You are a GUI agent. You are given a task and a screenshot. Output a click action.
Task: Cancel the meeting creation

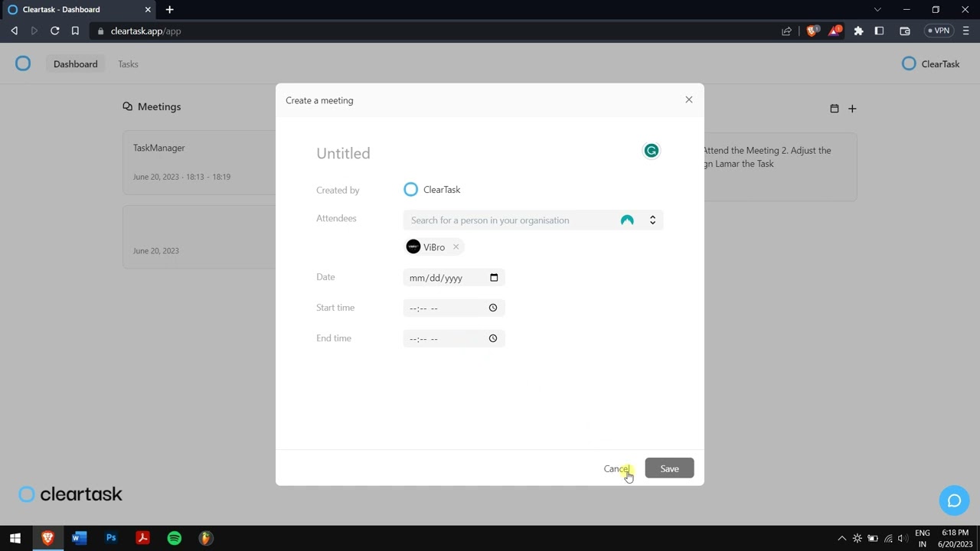coord(617,468)
